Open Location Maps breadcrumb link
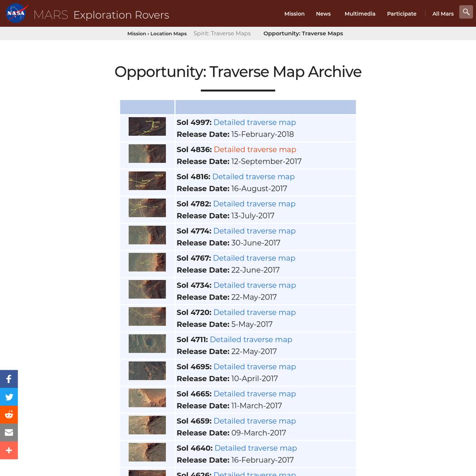Image resolution: width=476 pixels, height=476 pixels. (169, 34)
